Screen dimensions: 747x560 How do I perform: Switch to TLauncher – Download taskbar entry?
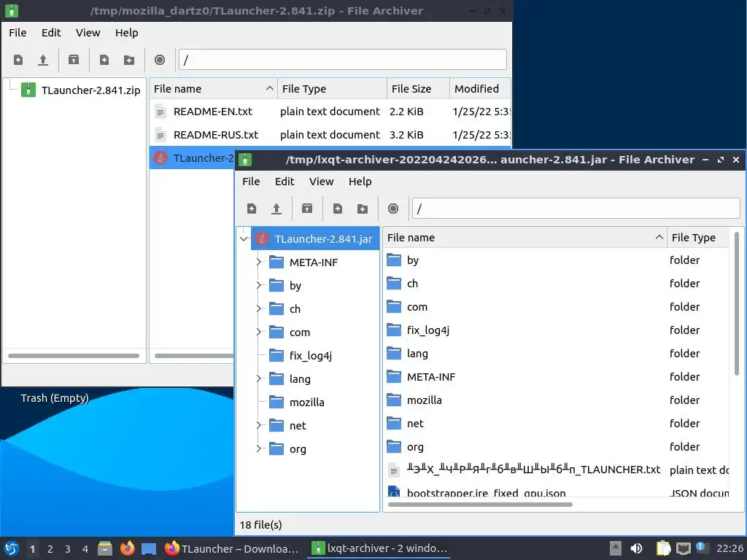pyautogui.click(x=232, y=548)
